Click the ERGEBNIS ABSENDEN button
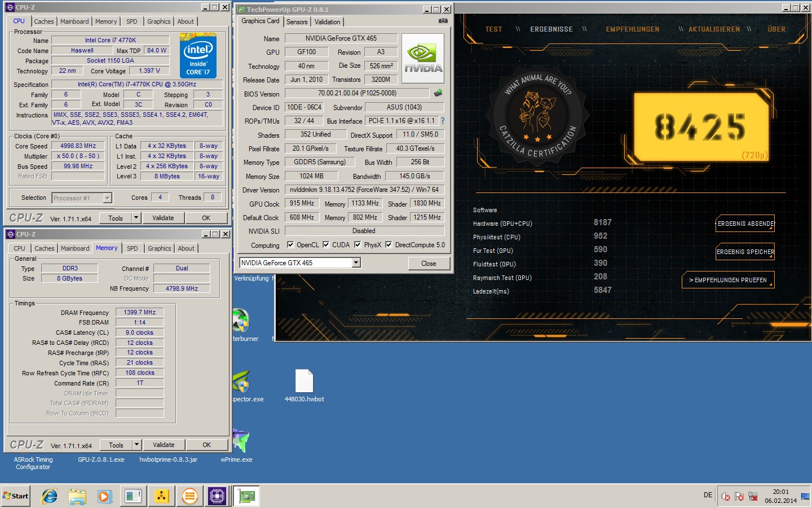This screenshot has width=812, height=508. (x=745, y=224)
